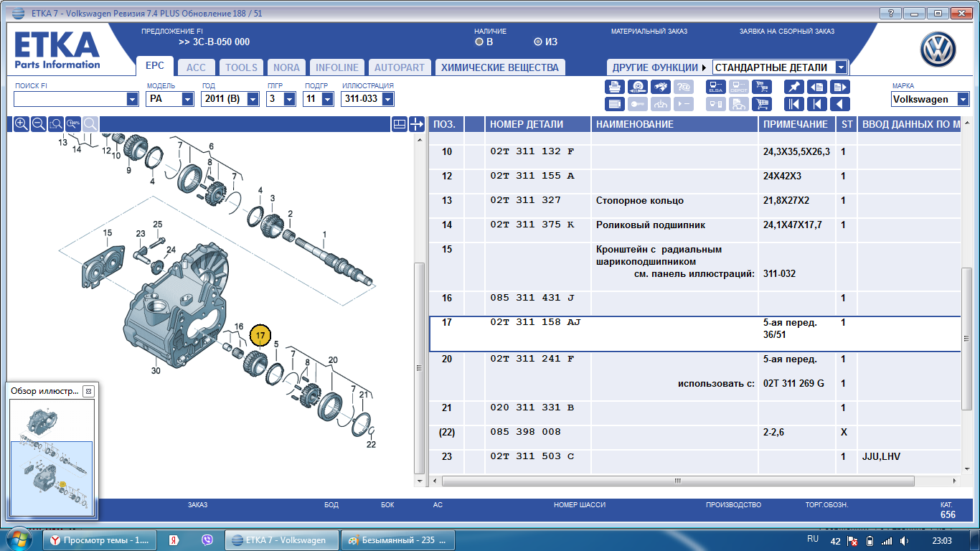
Task: Select the lower highlighted overview thumbnail
Action: (x=52, y=478)
